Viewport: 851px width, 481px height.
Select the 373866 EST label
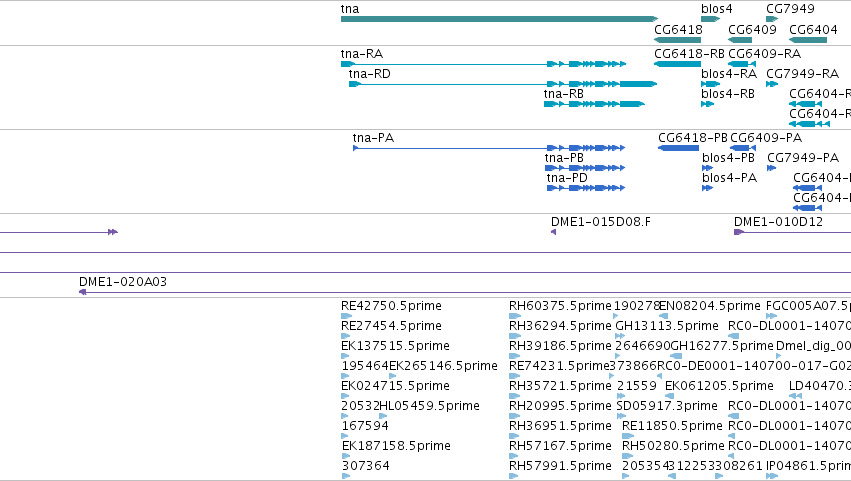633,366
